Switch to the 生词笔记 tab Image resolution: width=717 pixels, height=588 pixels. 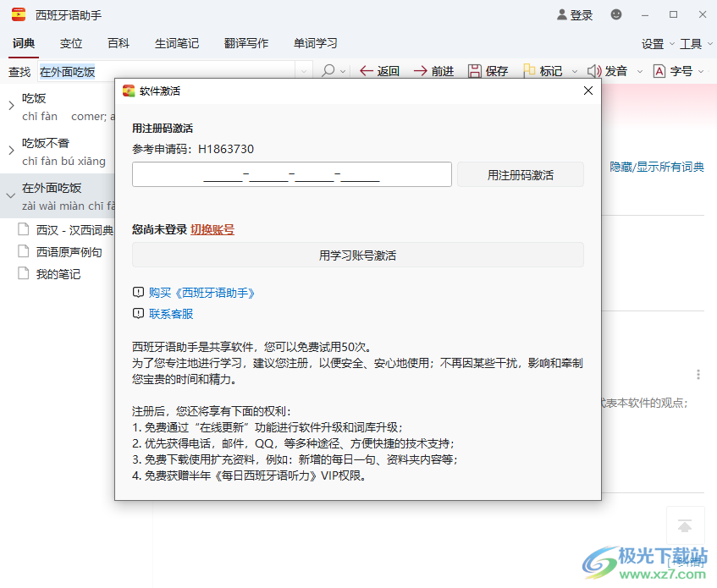[x=177, y=43]
